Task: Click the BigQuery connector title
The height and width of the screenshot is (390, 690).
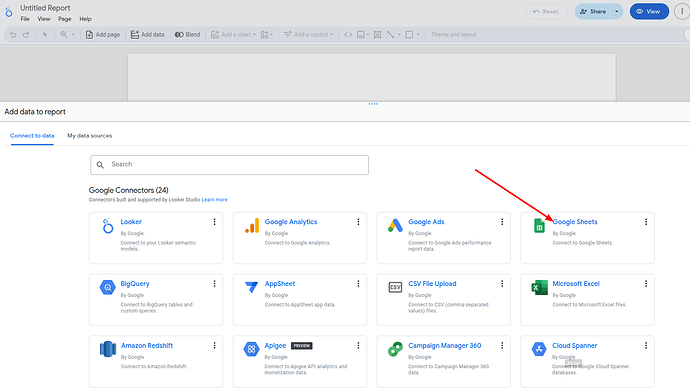Action: pos(135,284)
